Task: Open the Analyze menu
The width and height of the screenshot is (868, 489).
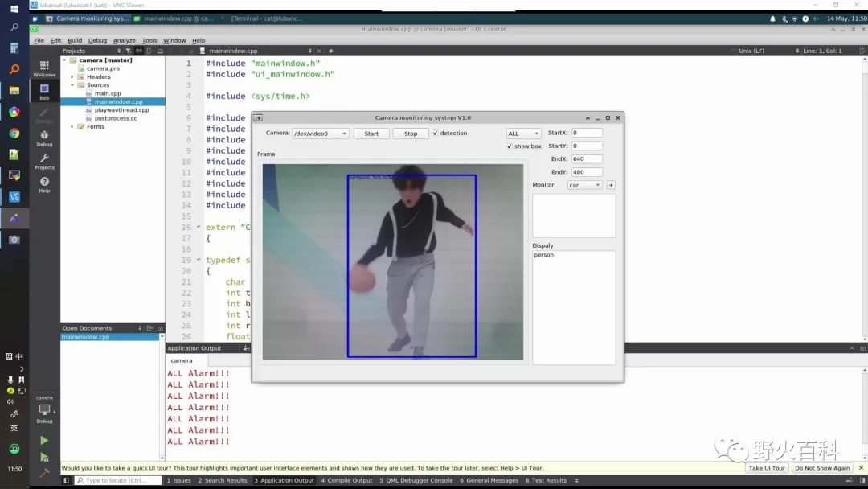Action: tap(124, 40)
